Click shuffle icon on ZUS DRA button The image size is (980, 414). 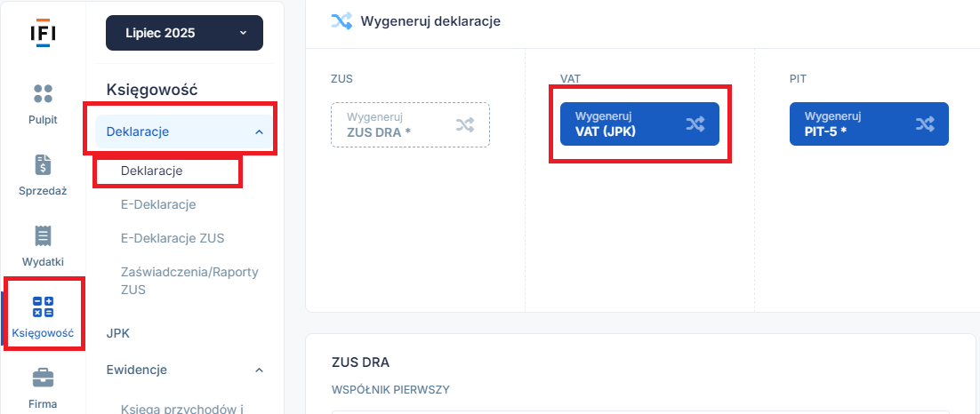464,125
